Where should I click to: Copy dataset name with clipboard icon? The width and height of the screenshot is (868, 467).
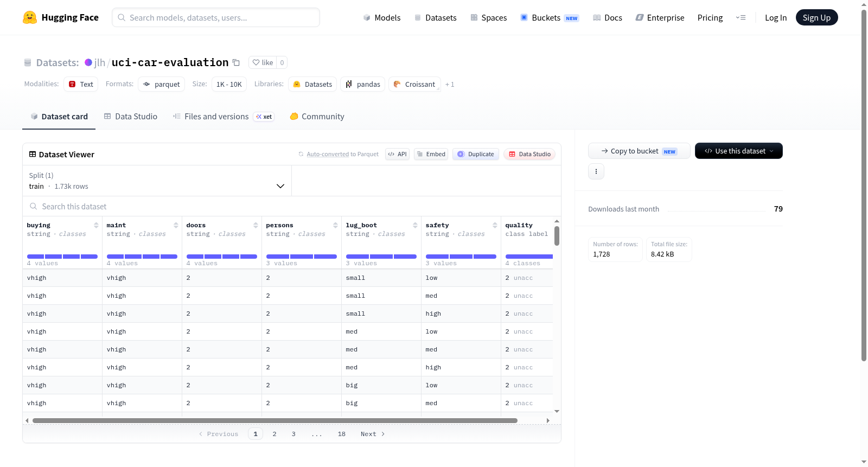(x=236, y=62)
